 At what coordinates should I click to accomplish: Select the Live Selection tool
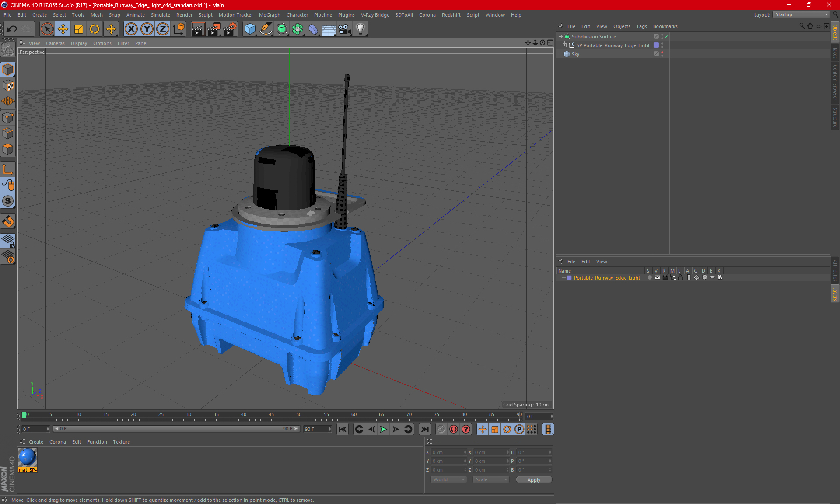47,29
